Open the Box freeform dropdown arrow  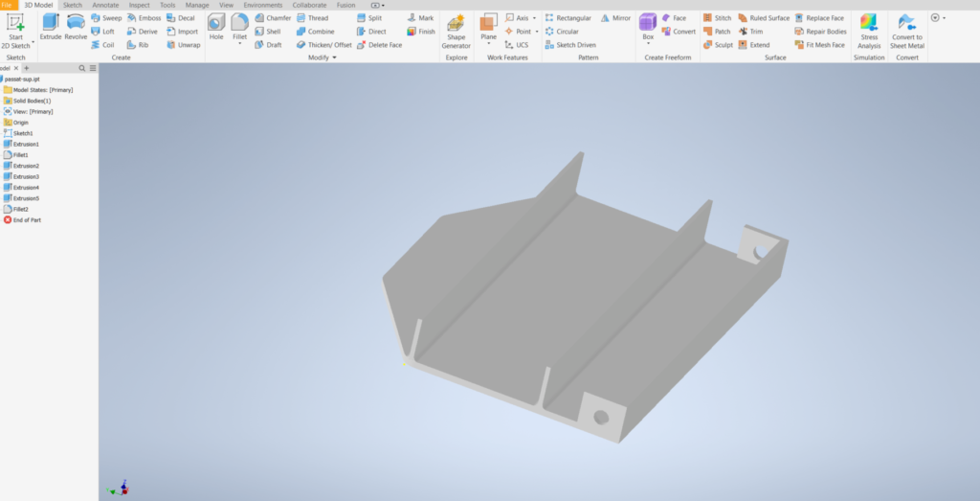648,45
